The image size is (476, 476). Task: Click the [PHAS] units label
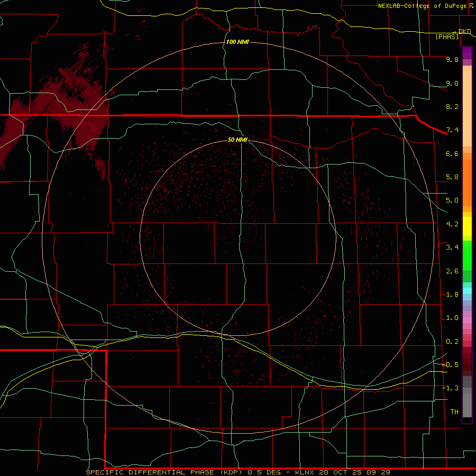[447, 36]
